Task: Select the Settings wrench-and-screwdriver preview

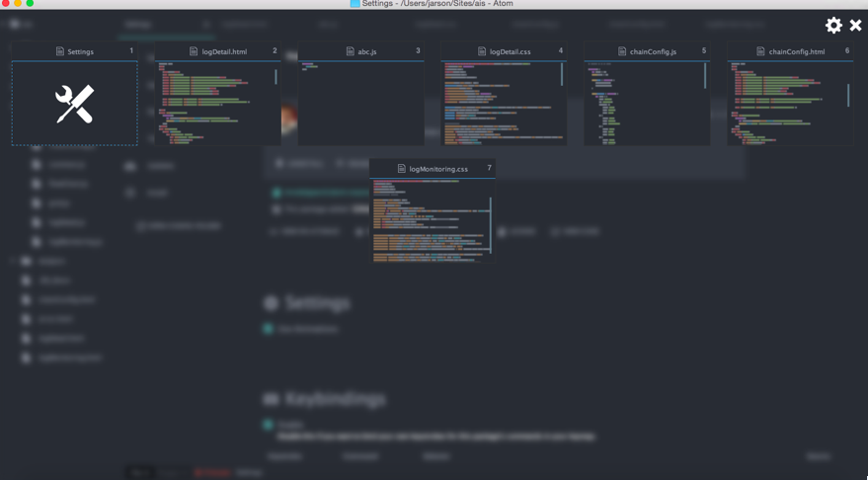Action: pos(75,104)
